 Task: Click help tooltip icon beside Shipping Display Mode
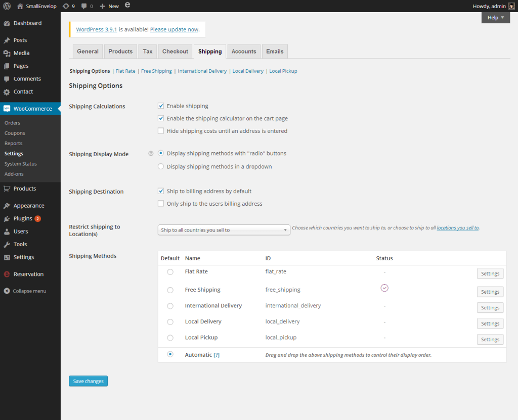[151, 153]
